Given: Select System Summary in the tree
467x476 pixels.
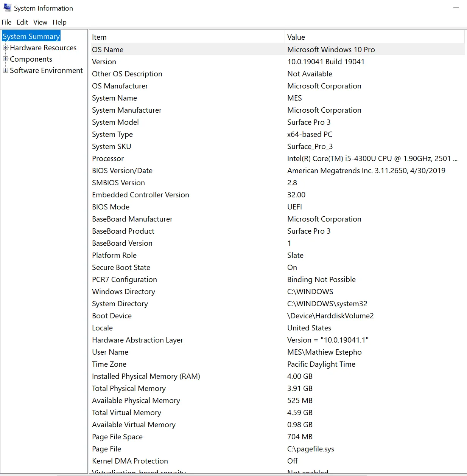Looking at the screenshot, I should tap(31, 36).
